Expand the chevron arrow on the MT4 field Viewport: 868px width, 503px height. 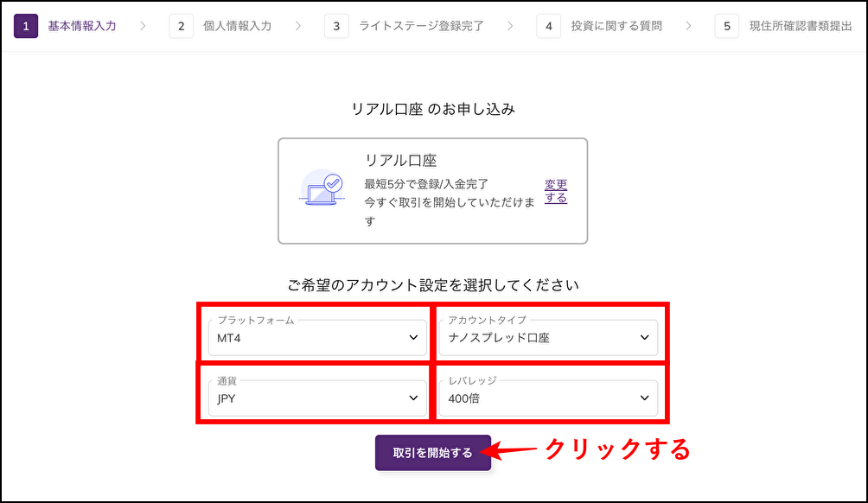(414, 338)
